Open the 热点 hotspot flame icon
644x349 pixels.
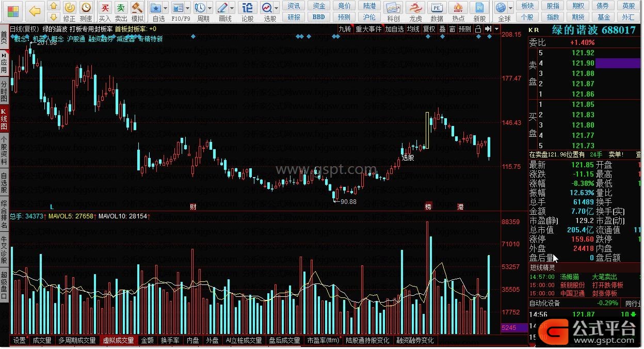(458, 11)
